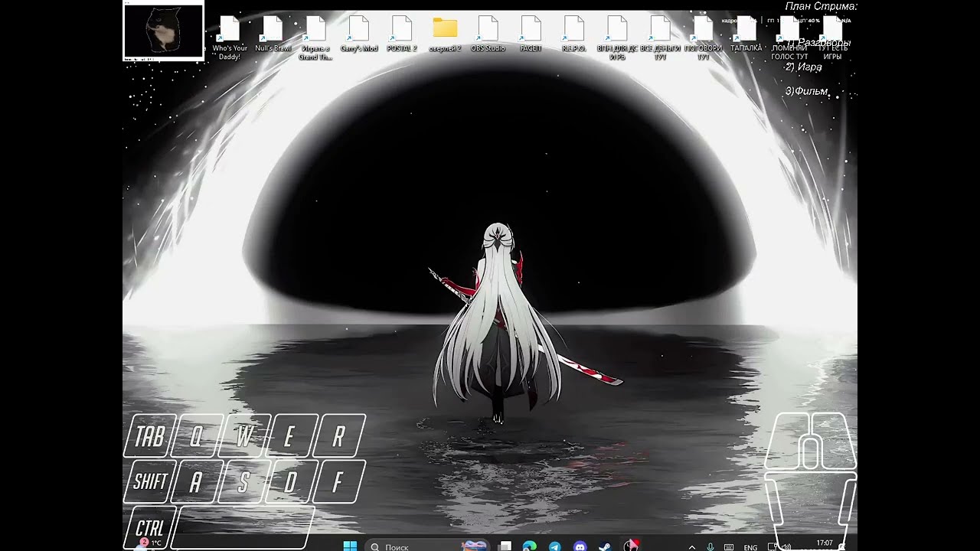Select the ТУТ ЕСТЬ ИГРЫ shortcut
Screen dimensions: 980x551
(832, 38)
